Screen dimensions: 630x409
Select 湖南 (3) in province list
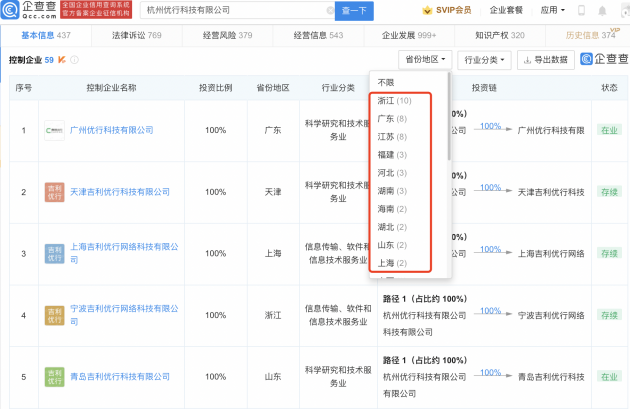[392, 191]
